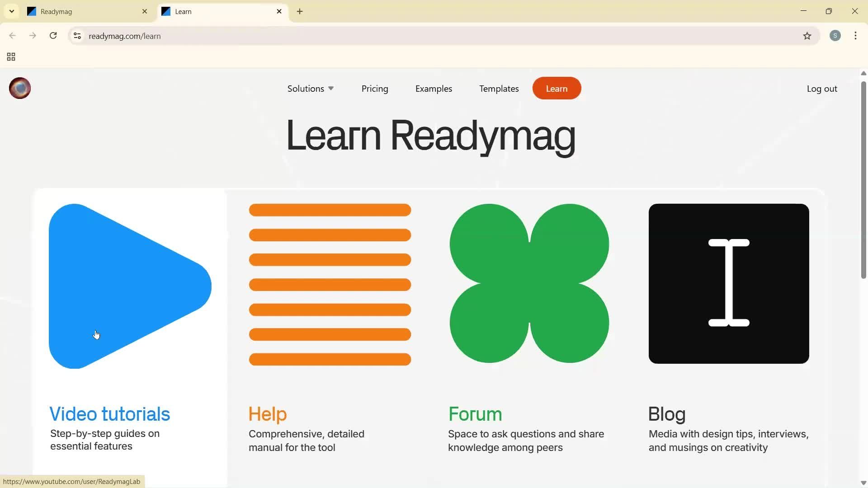
Task: Expand the Solutions dropdown menu
Action: 310,89
